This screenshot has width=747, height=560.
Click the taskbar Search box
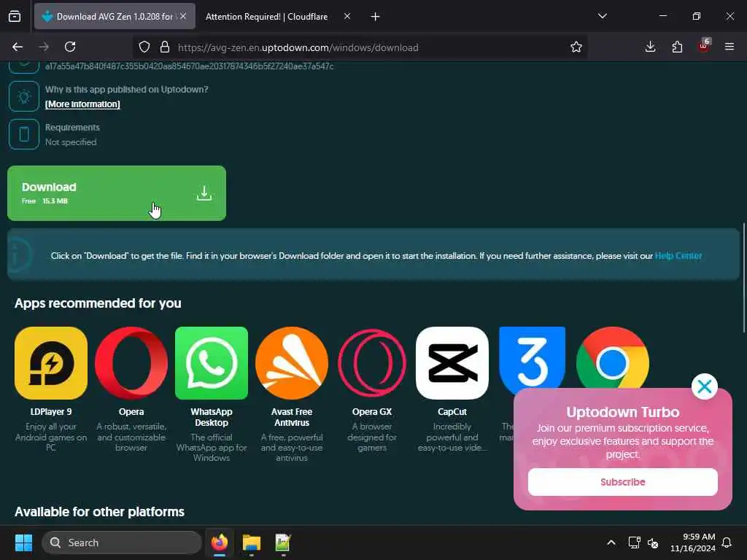[122, 542]
